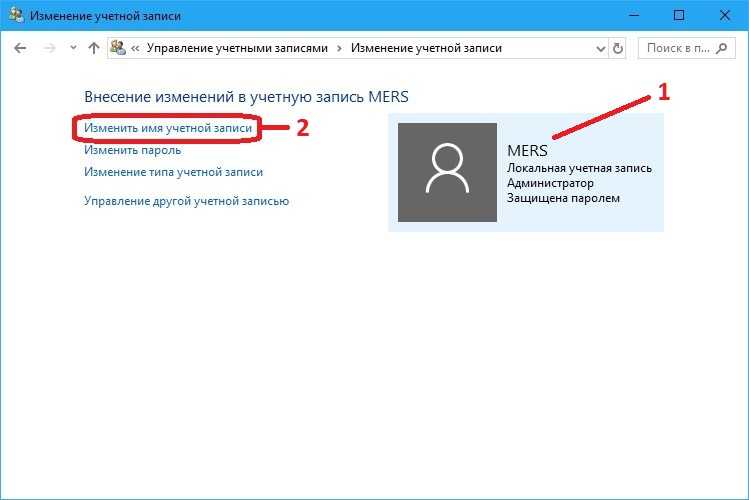Refresh the page with refresh icon
This screenshot has width=749, height=500.
point(618,48)
